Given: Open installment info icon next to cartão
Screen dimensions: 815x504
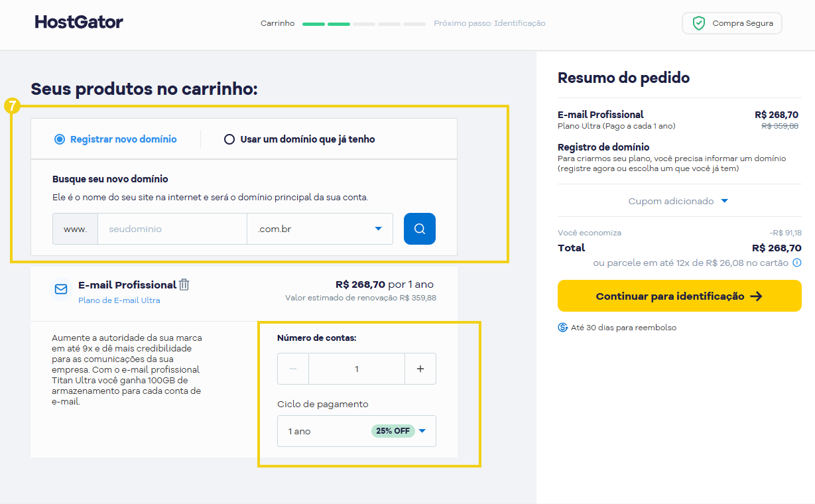Looking at the screenshot, I should (x=797, y=263).
